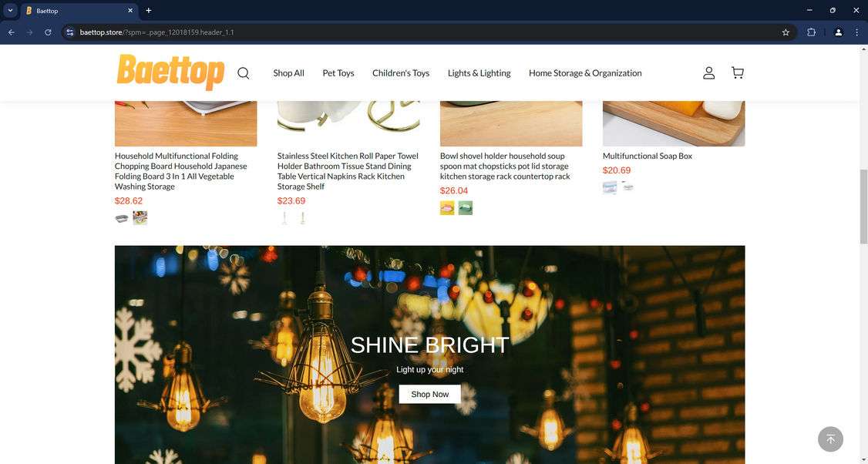Open the Multifunctional Soap Box product link

[x=647, y=156]
